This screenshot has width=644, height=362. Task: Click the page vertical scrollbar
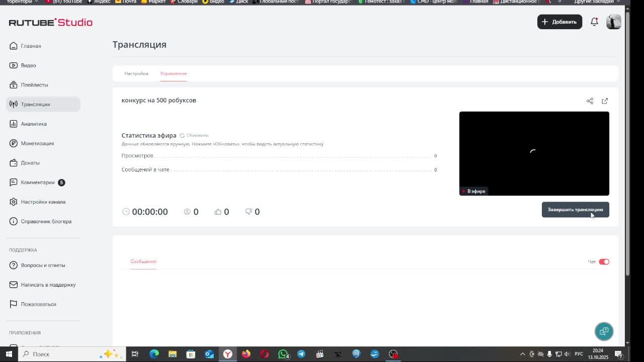coord(627,141)
